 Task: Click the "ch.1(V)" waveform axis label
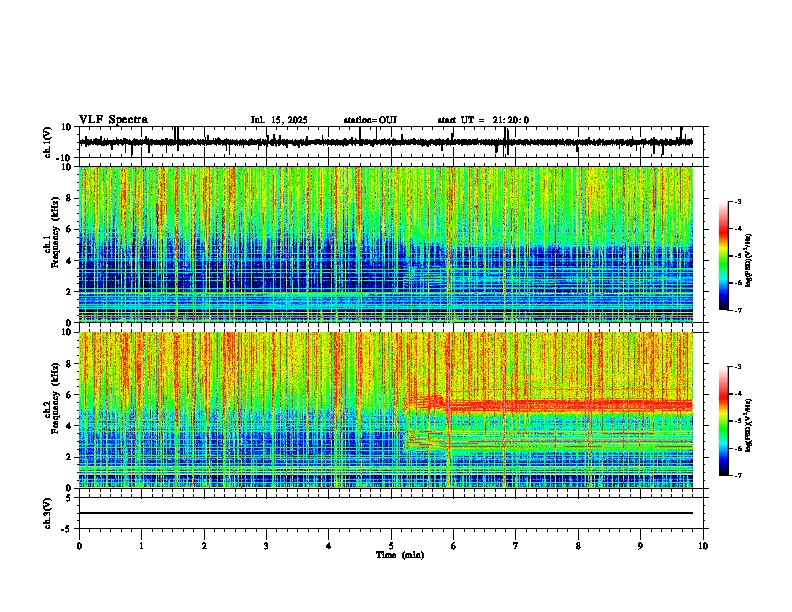48,142
